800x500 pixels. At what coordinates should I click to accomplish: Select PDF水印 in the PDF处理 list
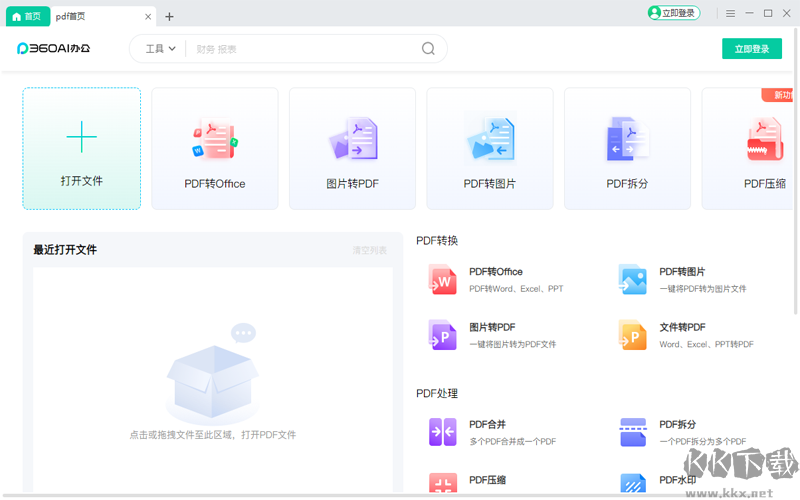tap(677, 480)
